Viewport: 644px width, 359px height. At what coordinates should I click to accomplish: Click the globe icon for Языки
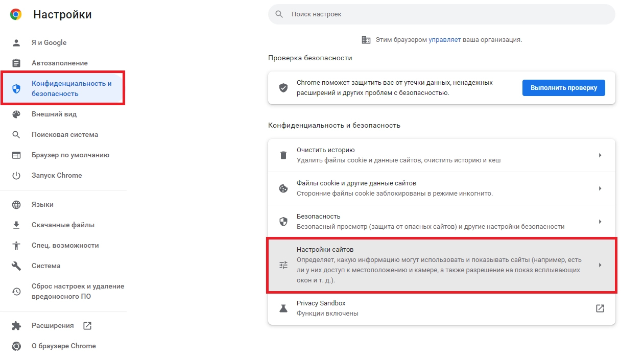coord(16,205)
